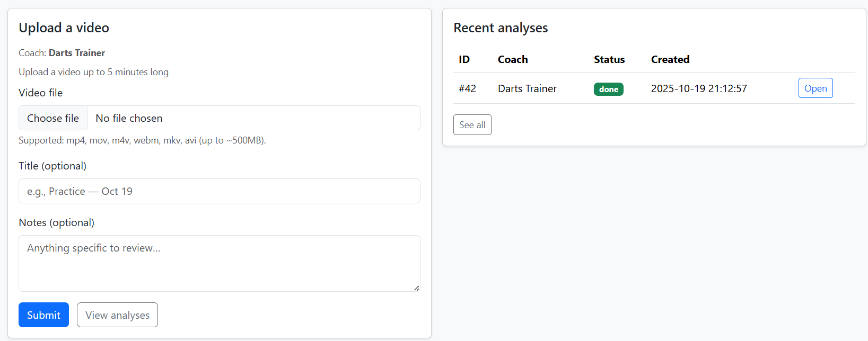Click the ID column header
The image size is (868, 341).
coord(464,59)
